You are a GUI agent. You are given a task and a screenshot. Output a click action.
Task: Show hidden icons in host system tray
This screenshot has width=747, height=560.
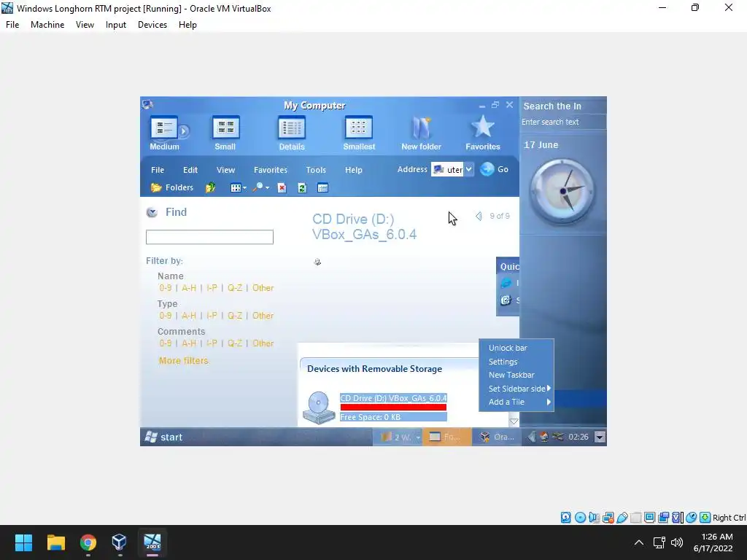[x=639, y=542]
